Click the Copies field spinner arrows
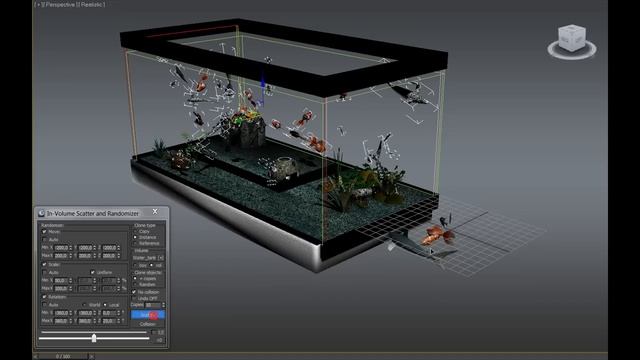Image resolution: width=640 pixels, height=360 pixels. 164,305
